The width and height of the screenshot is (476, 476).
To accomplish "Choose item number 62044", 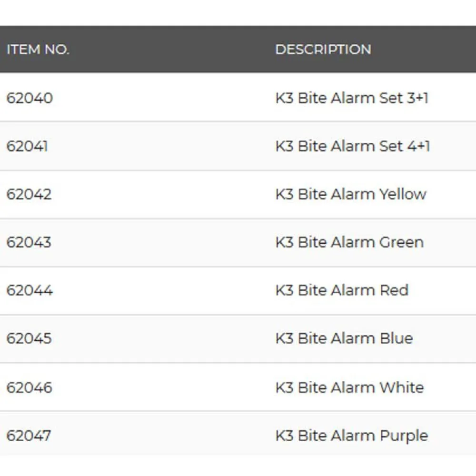I will 30,290.
